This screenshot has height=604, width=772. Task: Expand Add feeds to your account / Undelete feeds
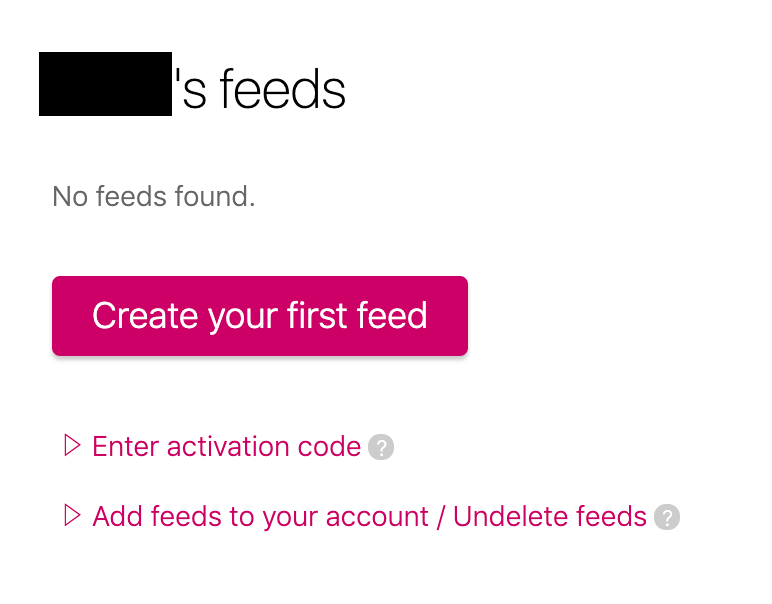(369, 516)
